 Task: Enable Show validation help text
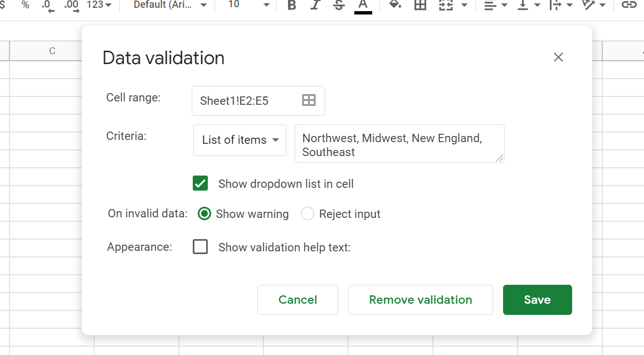[x=201, y=247]
